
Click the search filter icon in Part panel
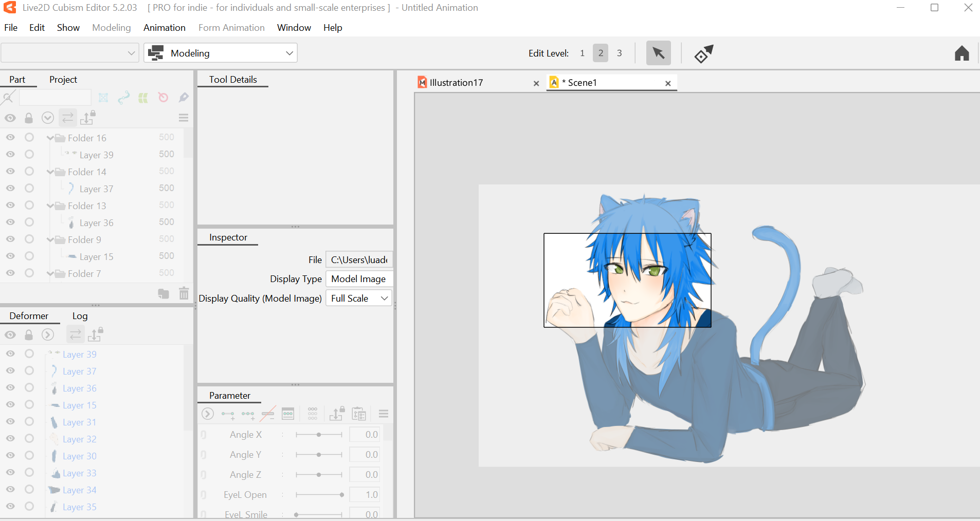coord(8,98)
